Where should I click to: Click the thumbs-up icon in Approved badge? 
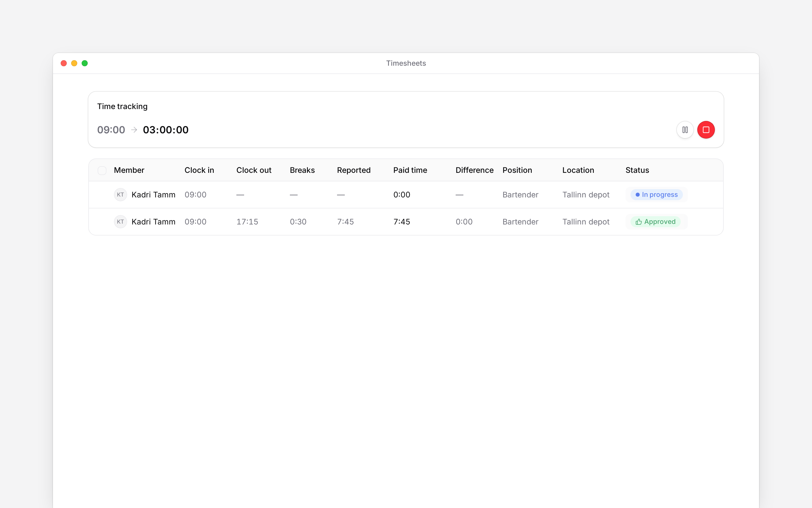639,222
